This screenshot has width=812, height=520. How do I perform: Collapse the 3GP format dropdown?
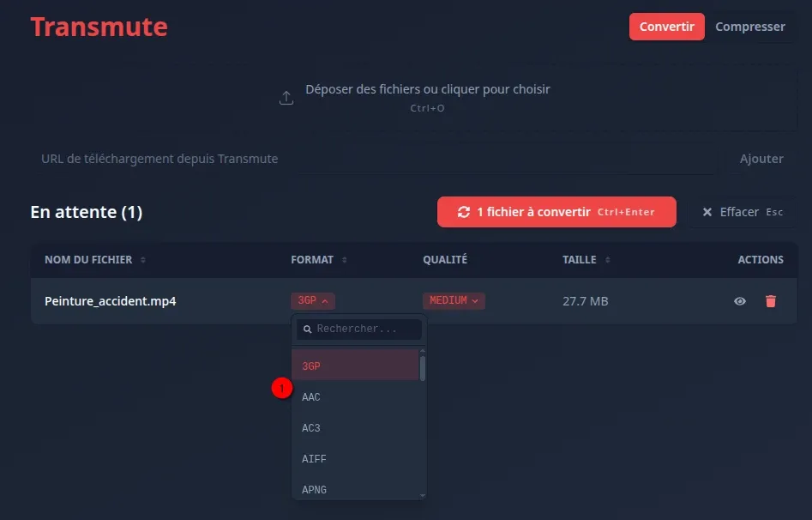(313, 300)
